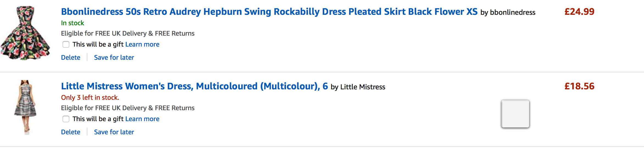Mark the Bbonlinedress dress as a gift

[x=66, y=44]
